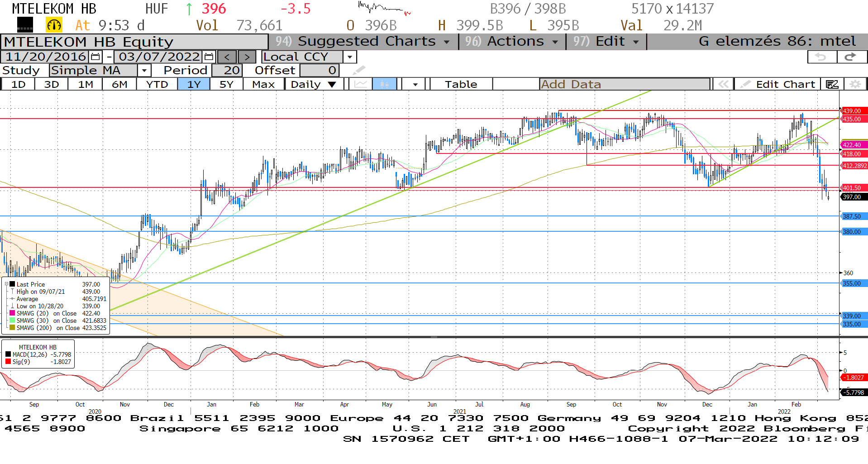Select the 3D range tab
868x464 pixels.
click(x=52, y=84)
